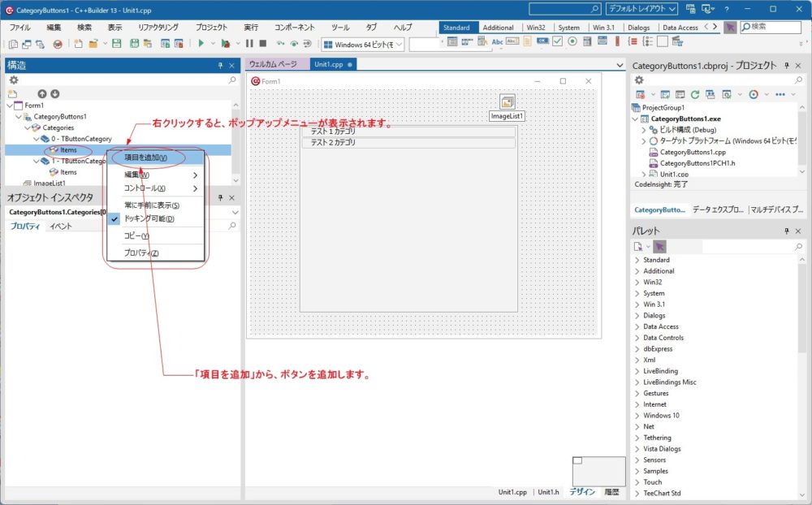This screenshot has height=505, width=812.
Task: Click the Save floppy disk toolbar icon
Action: 116,44
